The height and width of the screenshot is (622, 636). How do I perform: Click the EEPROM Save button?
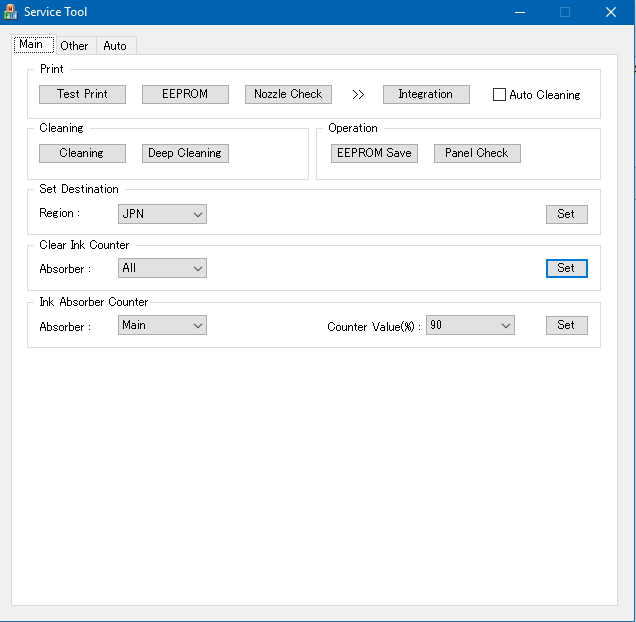[374, 153]
